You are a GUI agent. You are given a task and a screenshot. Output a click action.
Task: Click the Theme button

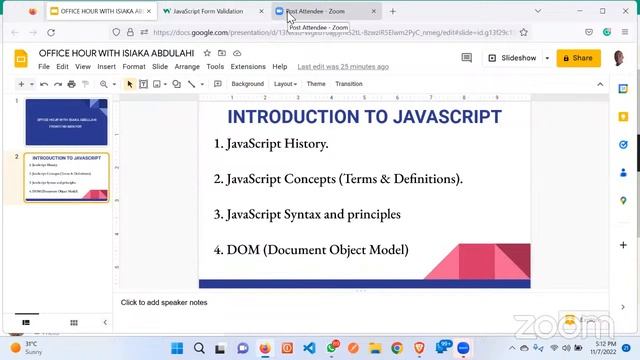pyautogui.click(x=316, y=84)
